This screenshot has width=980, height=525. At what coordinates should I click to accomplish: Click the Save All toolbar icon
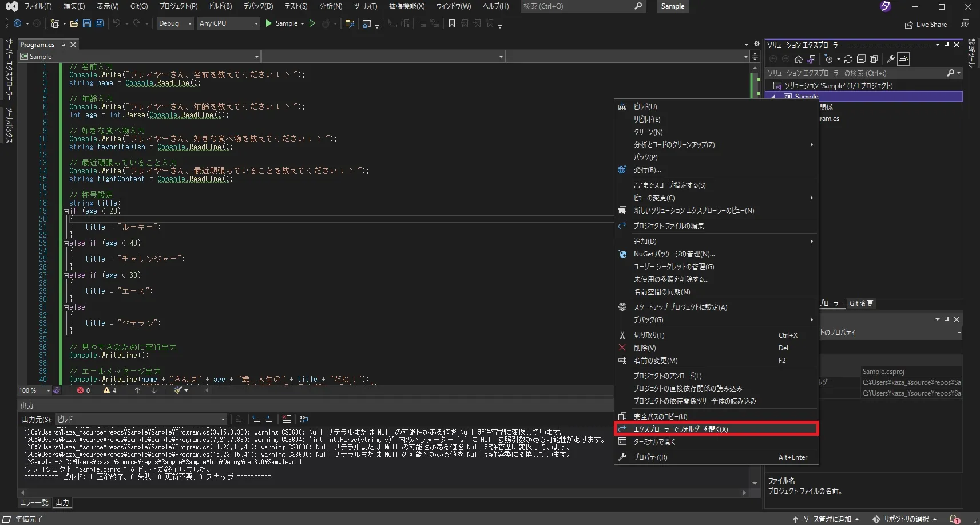99,23
